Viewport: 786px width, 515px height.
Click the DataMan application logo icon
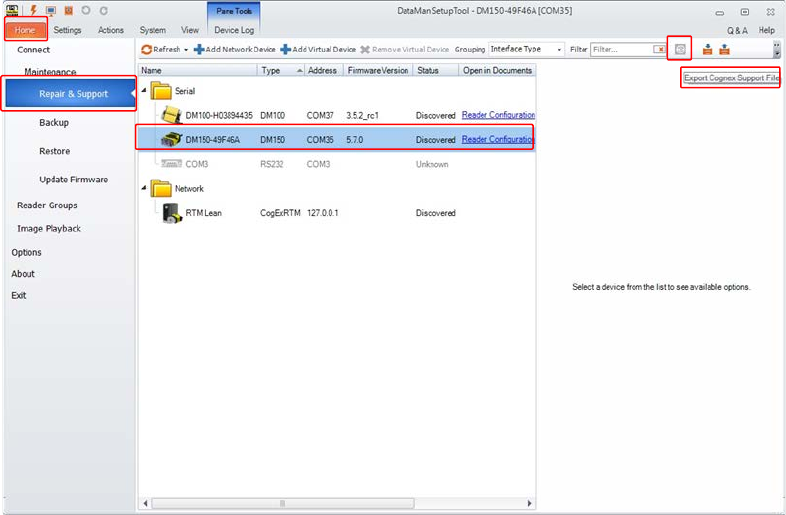(x=12, y=10)
